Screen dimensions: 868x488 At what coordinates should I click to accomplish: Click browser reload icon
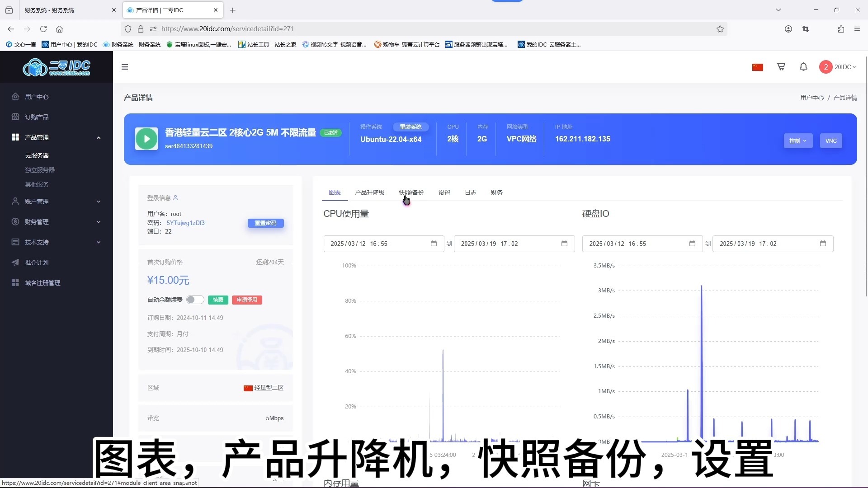click(43, 29)
